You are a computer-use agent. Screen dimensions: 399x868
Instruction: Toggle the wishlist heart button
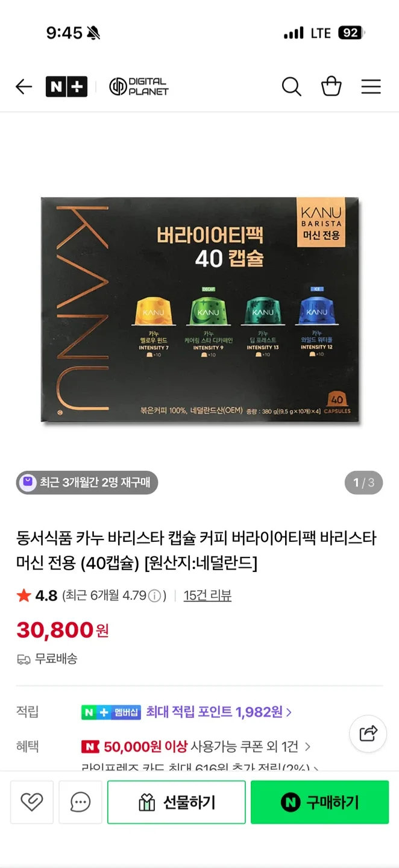tap(32, 802)
